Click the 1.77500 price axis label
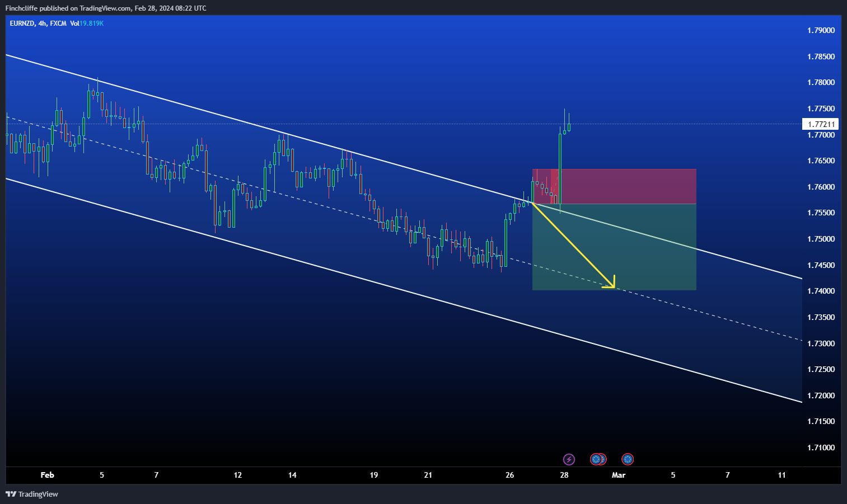 point(821,109)
